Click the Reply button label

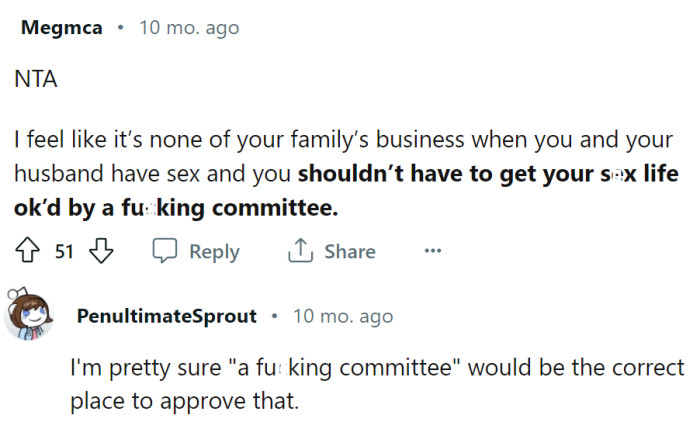(214, 252)
